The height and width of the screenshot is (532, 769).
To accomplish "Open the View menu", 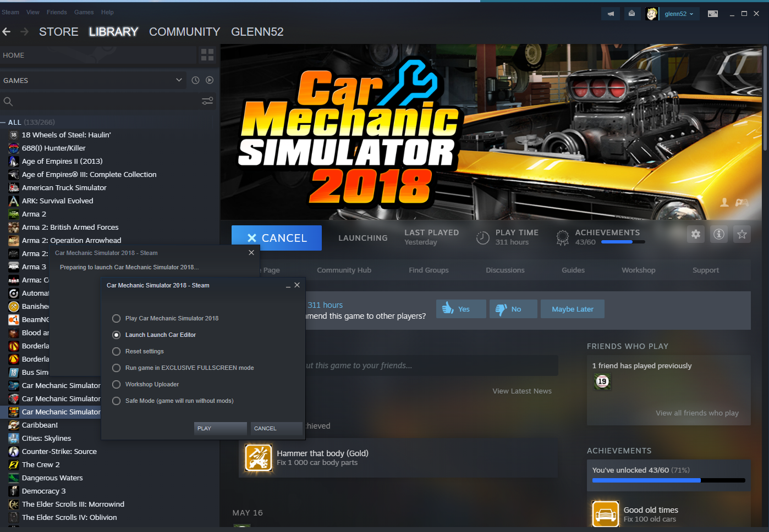I will tap(33, 12).
